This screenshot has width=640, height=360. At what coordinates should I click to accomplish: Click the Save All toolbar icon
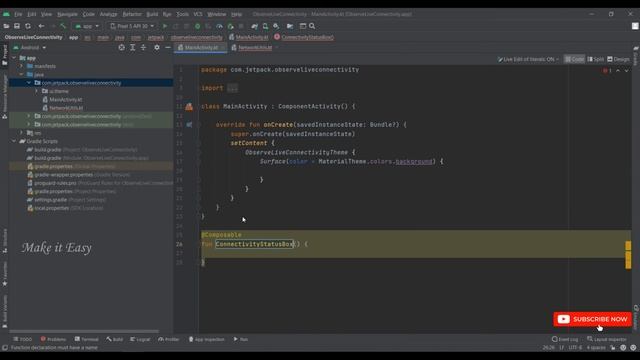click(17, 26)
